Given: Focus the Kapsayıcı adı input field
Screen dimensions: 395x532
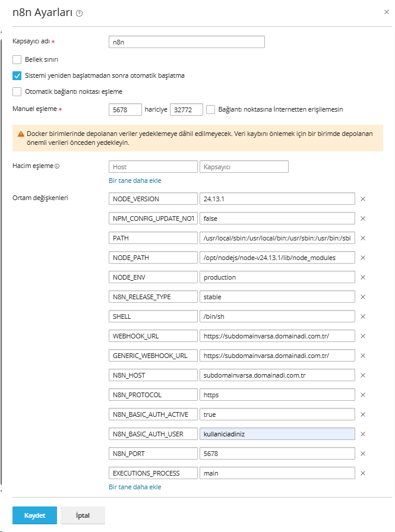Looking at the screenshot, I should click(x=187, y=42).
